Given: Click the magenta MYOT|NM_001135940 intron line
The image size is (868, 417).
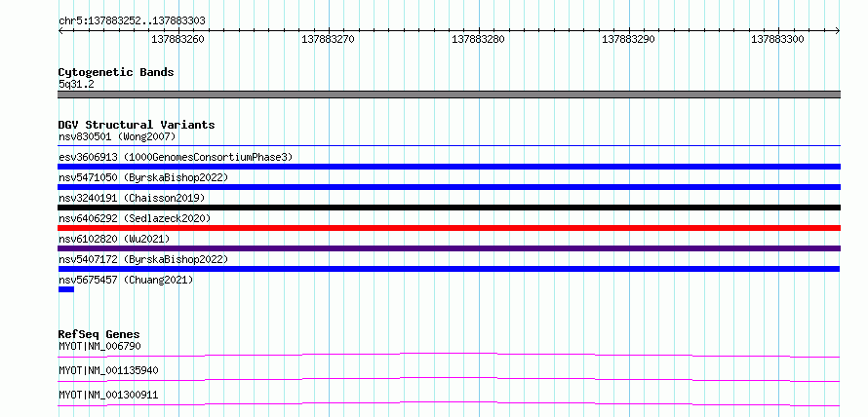Looking at the screenshot, I should (x=450, y=379).
